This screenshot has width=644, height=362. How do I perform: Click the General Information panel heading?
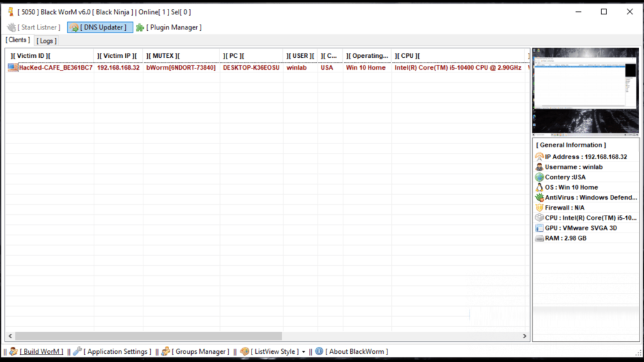click(571, 145)
